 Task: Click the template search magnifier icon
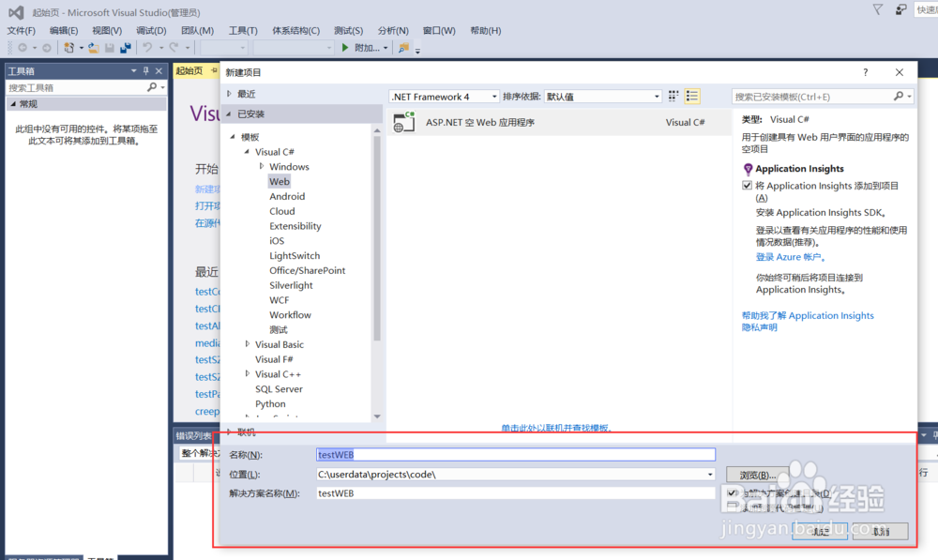click(x=899, y=97)
